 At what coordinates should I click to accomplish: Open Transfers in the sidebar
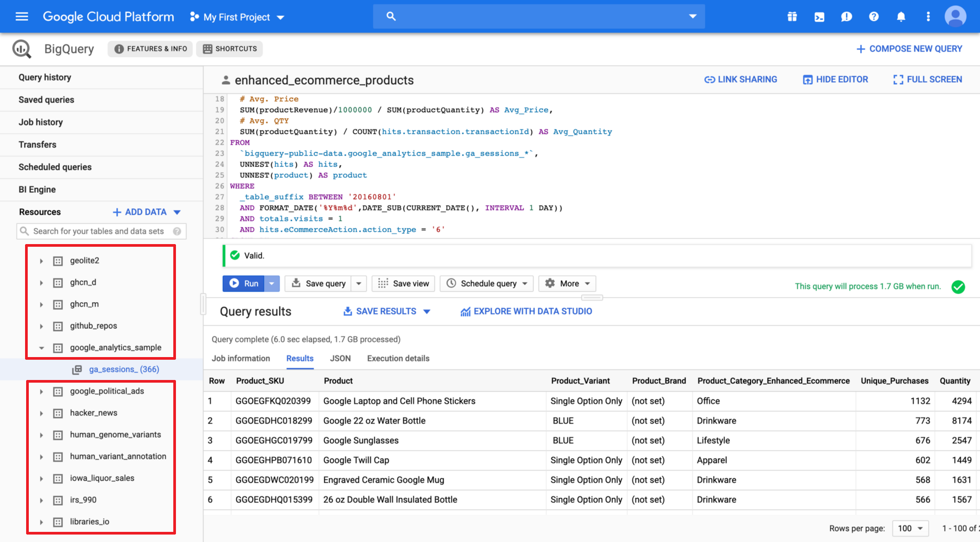[x=101, y=144]
